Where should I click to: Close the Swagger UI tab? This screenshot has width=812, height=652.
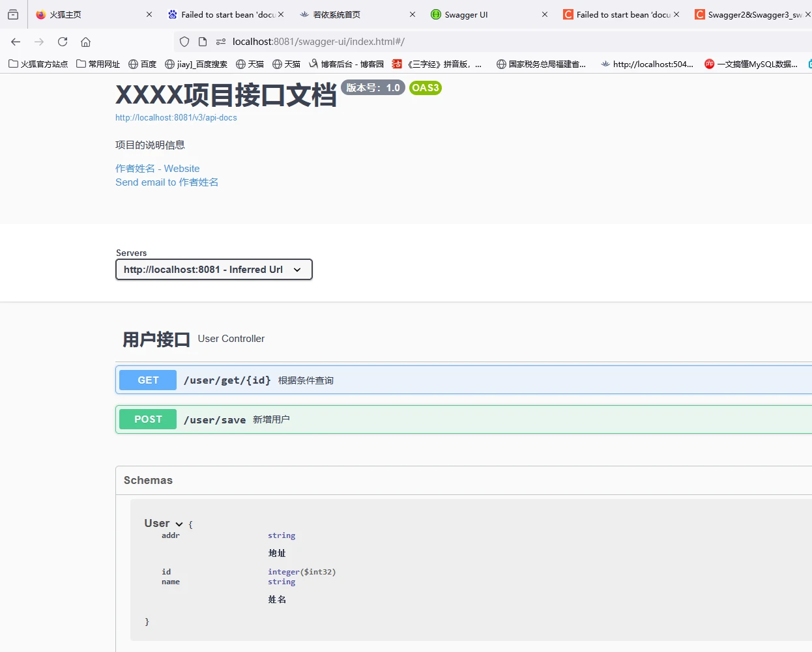tap(545, 14)
